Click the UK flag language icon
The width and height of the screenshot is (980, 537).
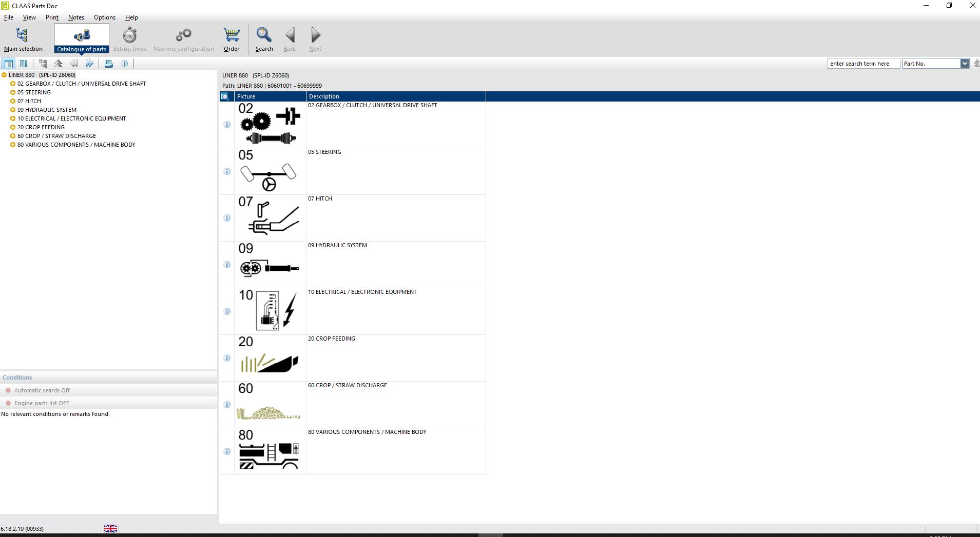110,528
